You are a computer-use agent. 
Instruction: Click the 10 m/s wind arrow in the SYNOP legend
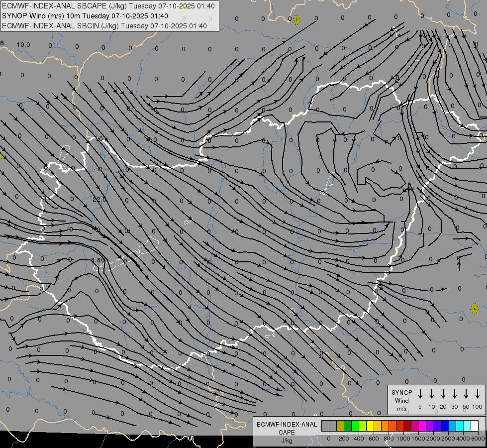(432, 394)
